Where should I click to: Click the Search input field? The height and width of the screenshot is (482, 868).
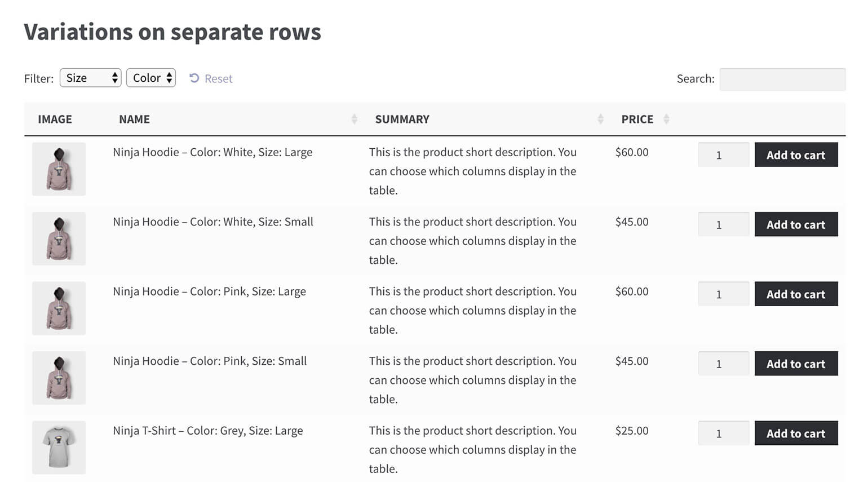coord(782,79)
